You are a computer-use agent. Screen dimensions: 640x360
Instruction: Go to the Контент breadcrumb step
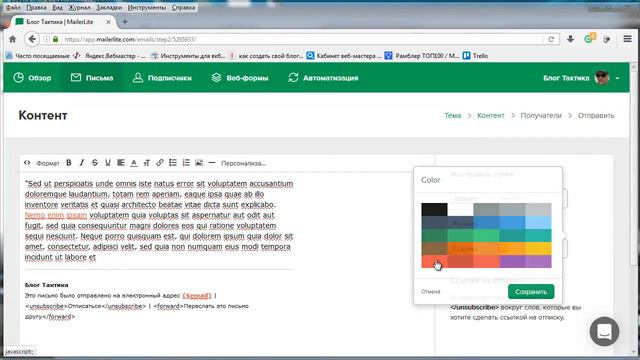pos(491,116)
